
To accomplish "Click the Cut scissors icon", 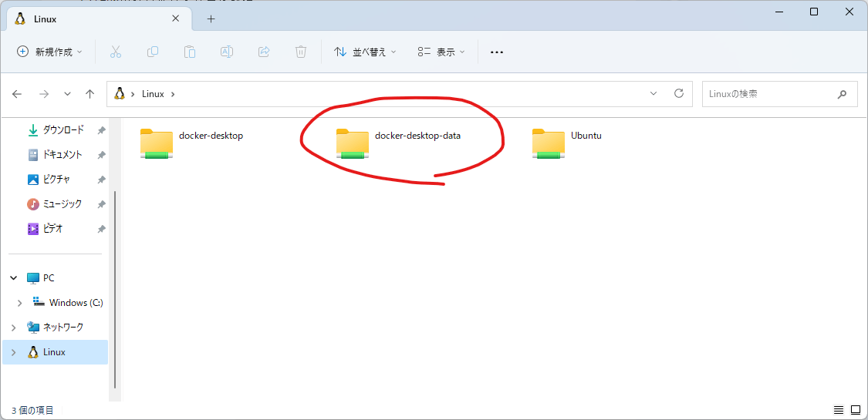I will pyautogui.click(x=115, y=52).
